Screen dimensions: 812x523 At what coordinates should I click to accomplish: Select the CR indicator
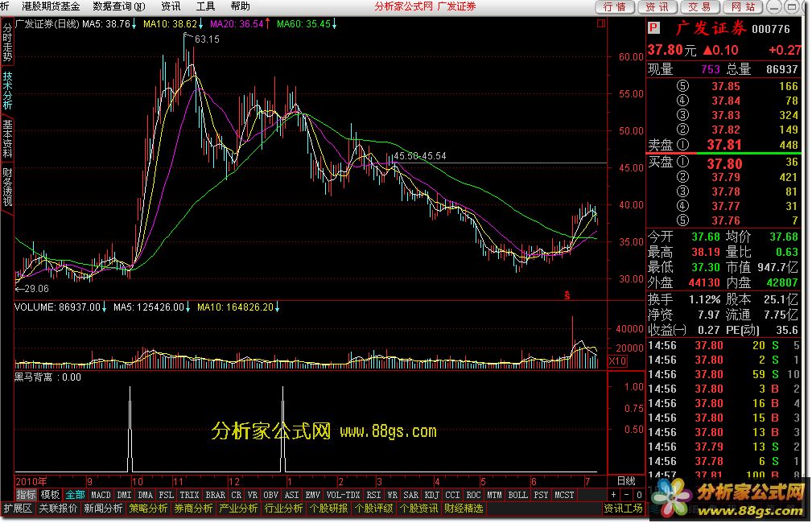pos(237,495)
